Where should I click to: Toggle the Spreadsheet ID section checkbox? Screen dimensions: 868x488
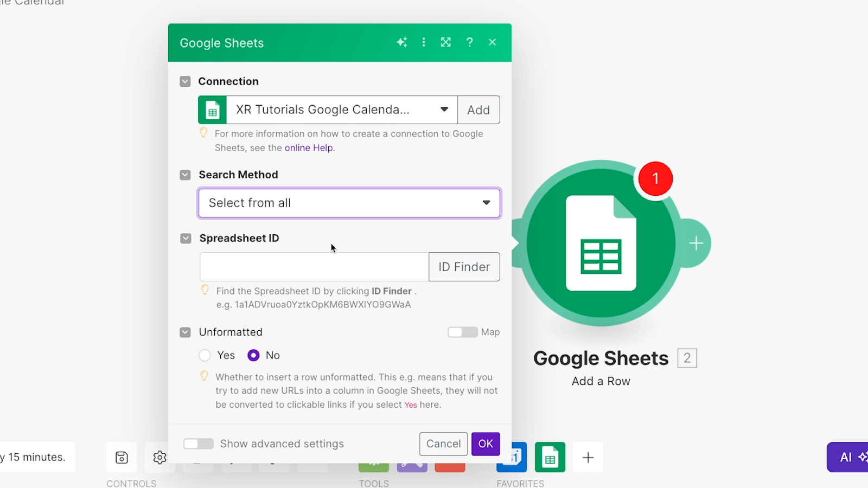tap(186, 239)
